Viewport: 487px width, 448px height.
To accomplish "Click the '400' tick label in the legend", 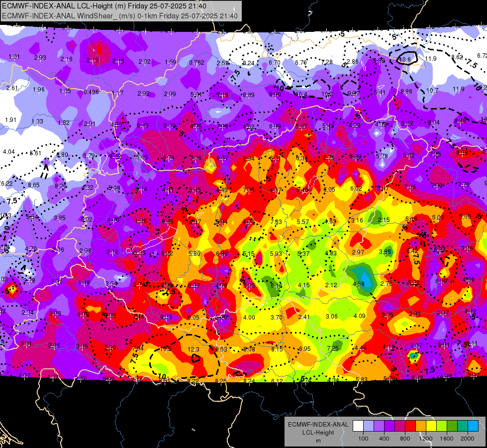I will point(384,439).
